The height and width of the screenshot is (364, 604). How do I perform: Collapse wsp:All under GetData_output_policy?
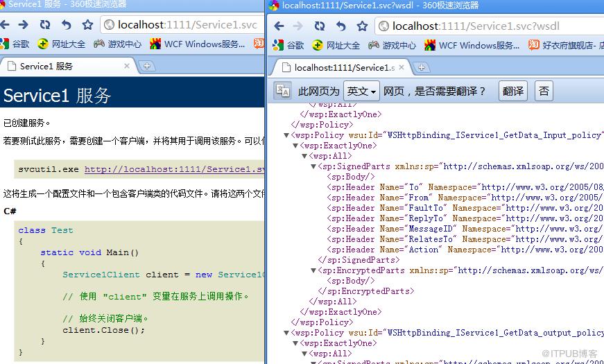pos(304,354)
